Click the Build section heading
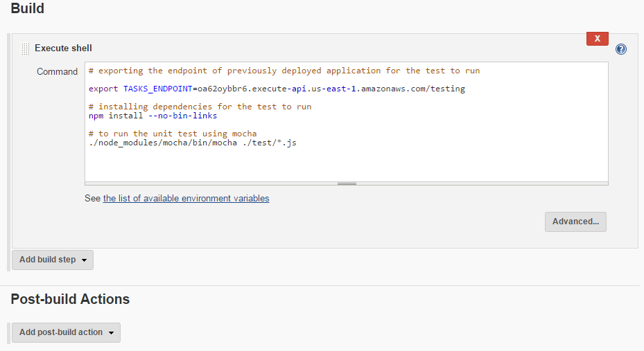Image resolution: width=644 pixels, height=351 pixels. coord(28,9)
